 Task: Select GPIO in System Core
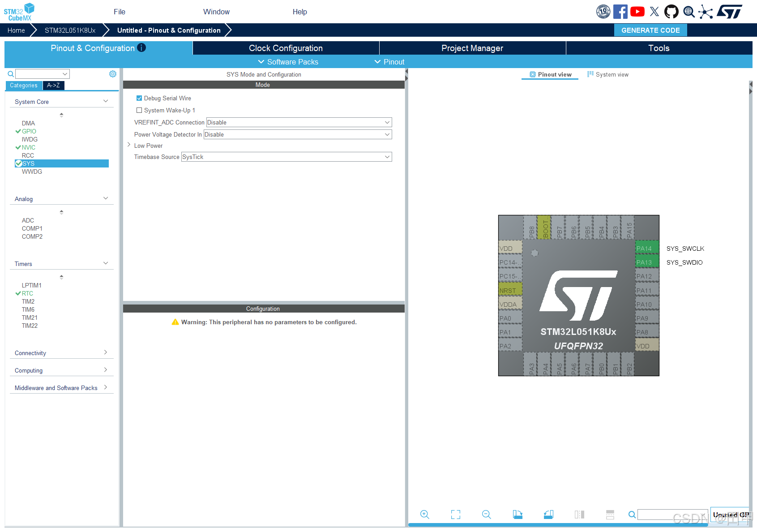(29, 131)
